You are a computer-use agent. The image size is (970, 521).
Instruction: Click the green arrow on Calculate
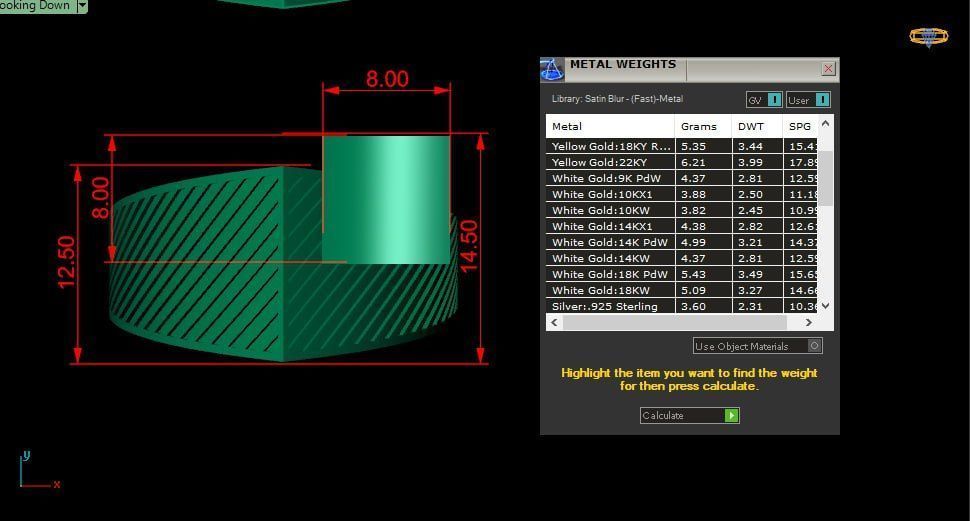pyautogui.click(x=731, y=415)
